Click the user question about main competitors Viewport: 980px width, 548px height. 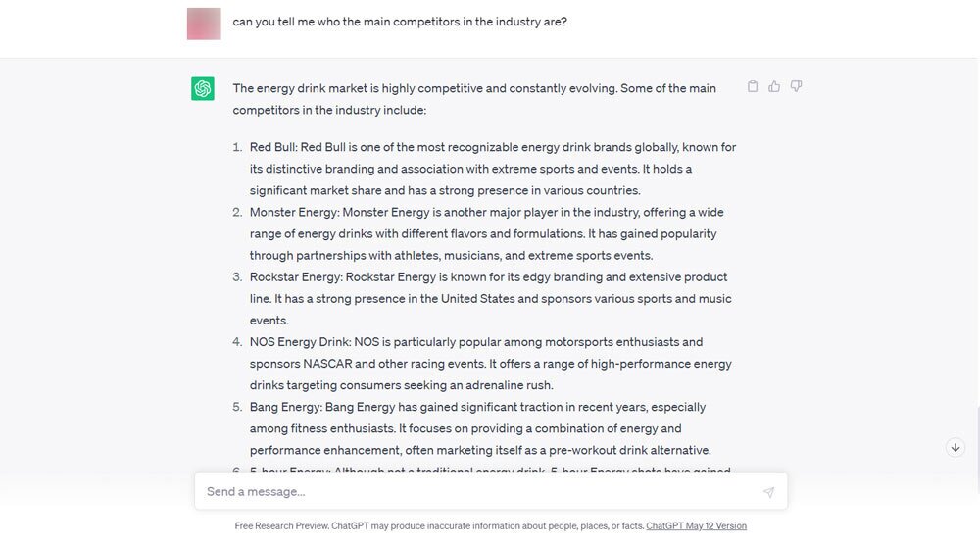point(400,22)
